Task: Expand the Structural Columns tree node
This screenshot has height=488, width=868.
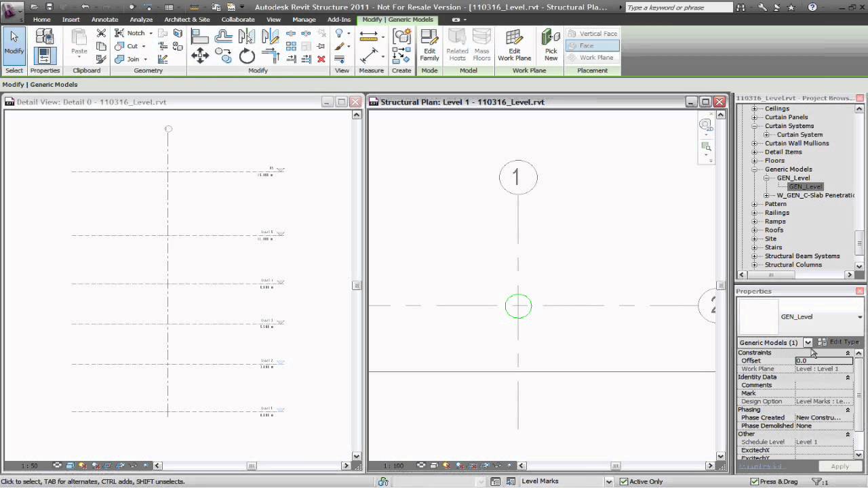Action: 754,265
